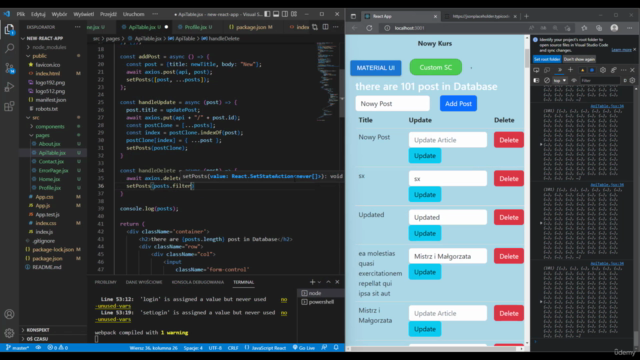Click the browser refresh button
640x360 pixels.
pyautogui.click(x=369, y=28)
